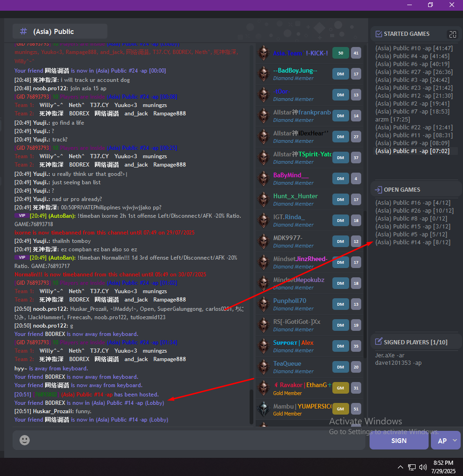The image size is (463, 476).
Task: Select open game (Asia) Public #26 -ap
Action: [x=414, y=211]
